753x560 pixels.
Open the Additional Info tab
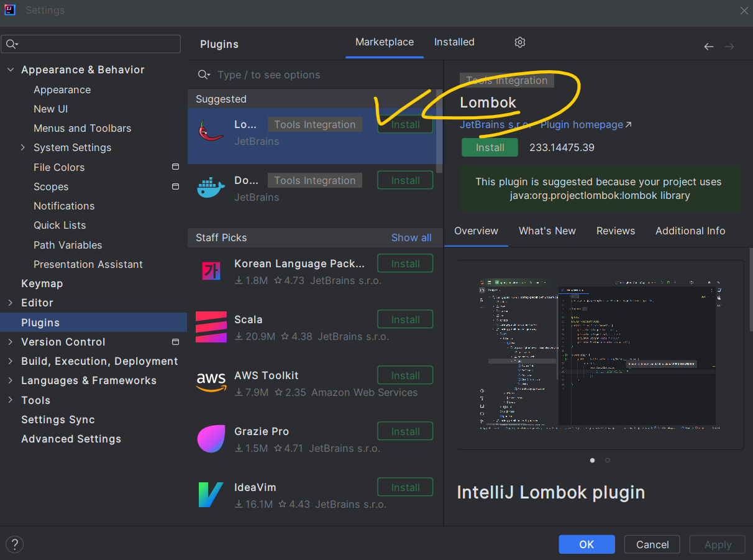690,231
